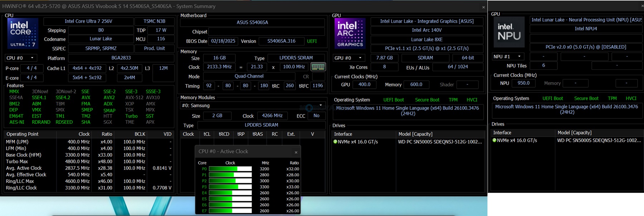Click the green 'UEFI' label by BIOS version
Viewport: 644px width, 216px height.
pos(312,41)
